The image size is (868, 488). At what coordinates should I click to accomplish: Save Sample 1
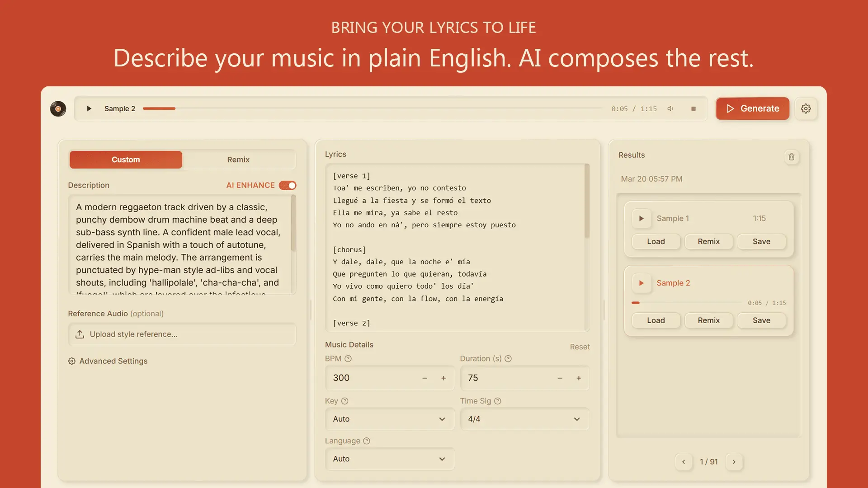(761, 241)
